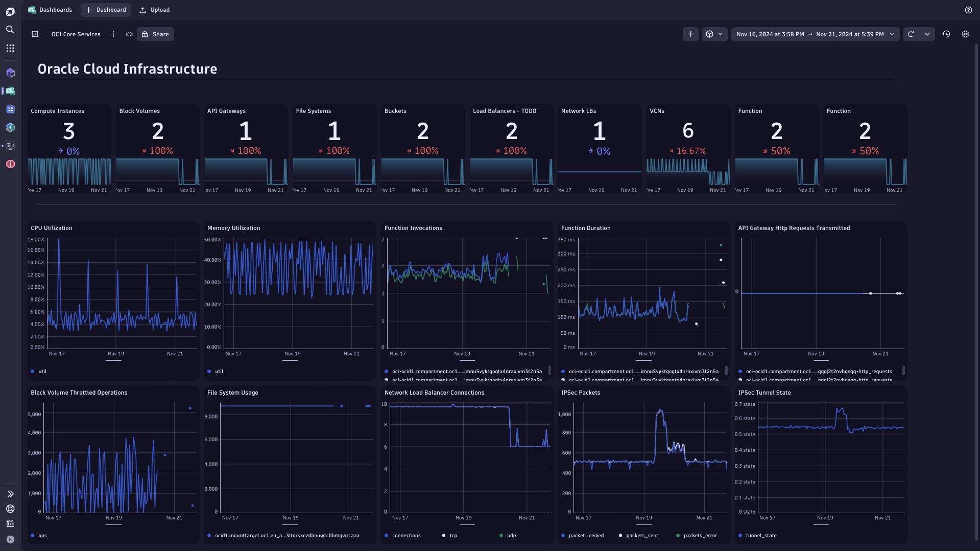Open the search icon in sidebar
This screenshot has height=551, width=980.
[10, 30]
